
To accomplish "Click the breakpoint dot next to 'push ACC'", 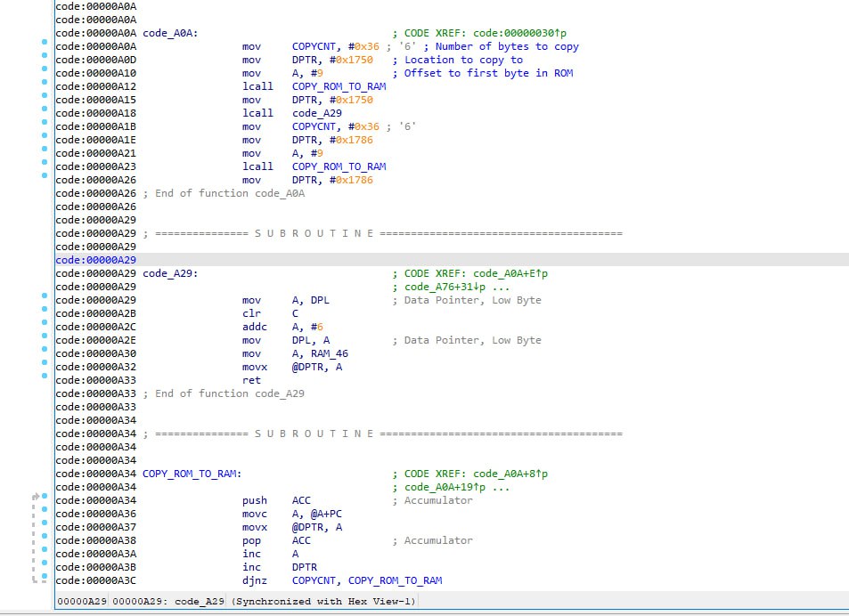I will coord(44,497).
